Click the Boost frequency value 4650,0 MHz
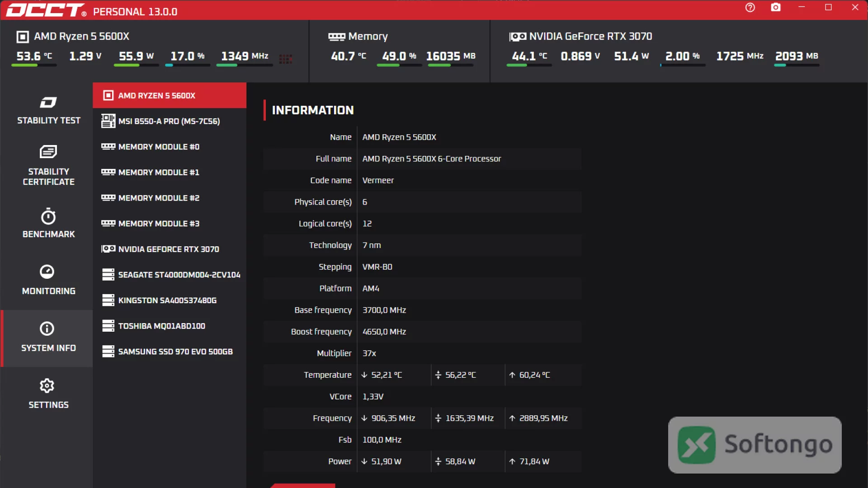 pos(384,332)
